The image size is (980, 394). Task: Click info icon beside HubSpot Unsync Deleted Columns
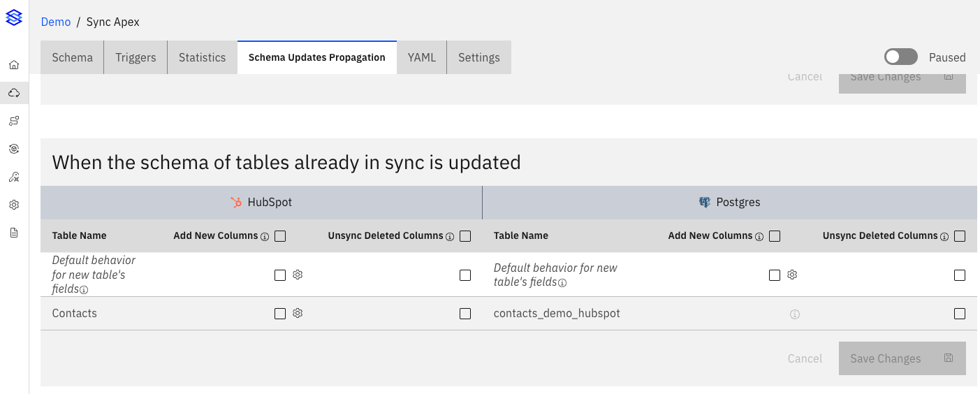[x=450, y=237]
